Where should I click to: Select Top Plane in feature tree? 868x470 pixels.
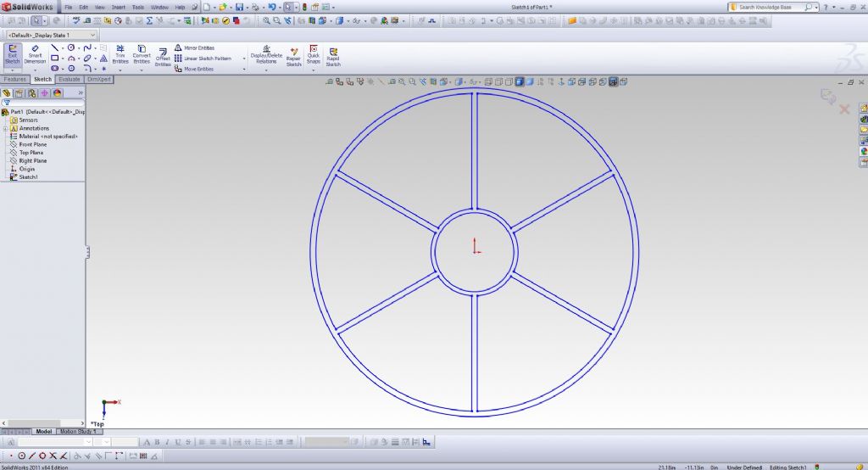click(x=31, y=153)
